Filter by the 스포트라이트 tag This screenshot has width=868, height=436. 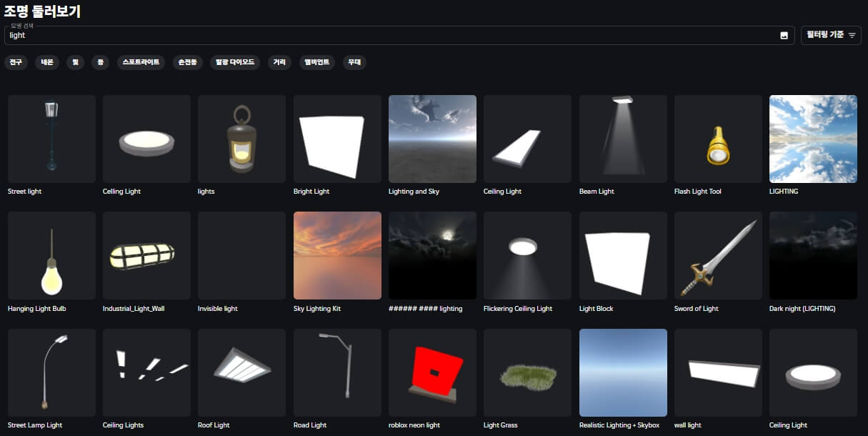141,62
